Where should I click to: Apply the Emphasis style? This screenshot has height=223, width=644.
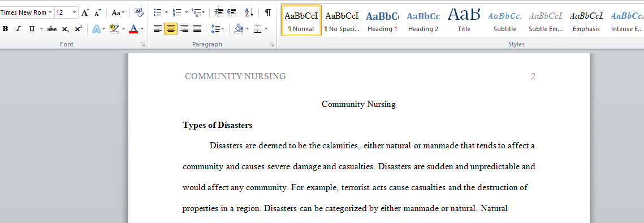tap(586, 20)
